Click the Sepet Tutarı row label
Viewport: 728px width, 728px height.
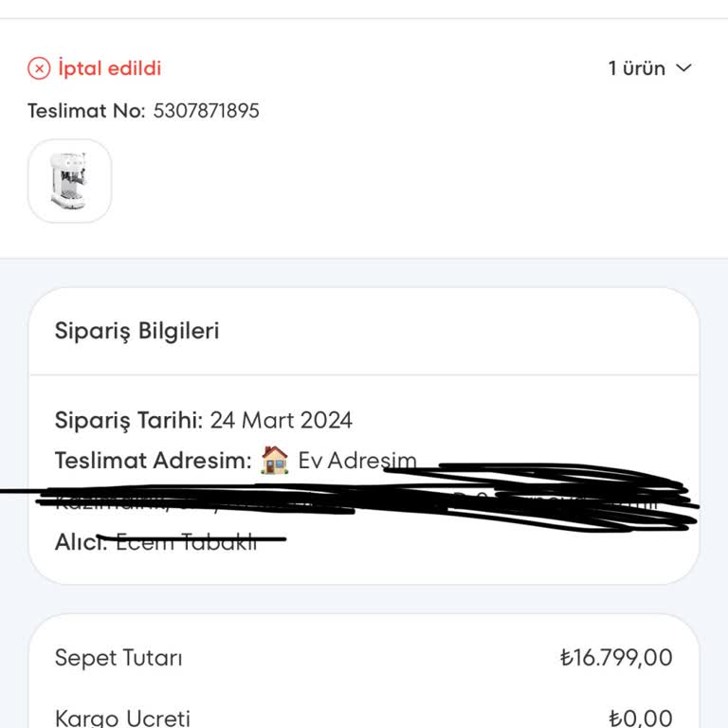[118, 658]
